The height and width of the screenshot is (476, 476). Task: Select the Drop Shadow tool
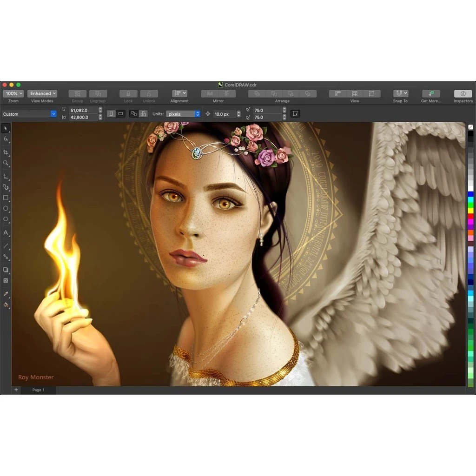[6, 270]
